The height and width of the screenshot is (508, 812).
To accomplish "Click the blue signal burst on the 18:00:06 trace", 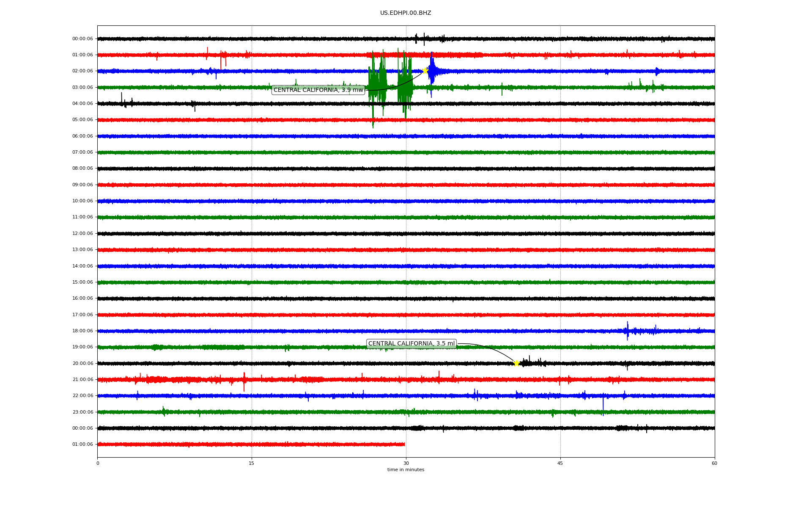I will [628, 331].
